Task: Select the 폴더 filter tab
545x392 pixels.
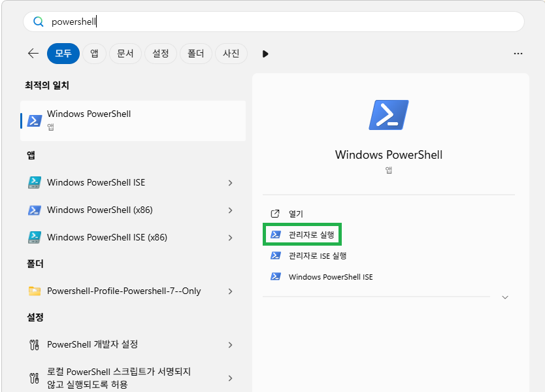Action: click(x=195, y=54)
